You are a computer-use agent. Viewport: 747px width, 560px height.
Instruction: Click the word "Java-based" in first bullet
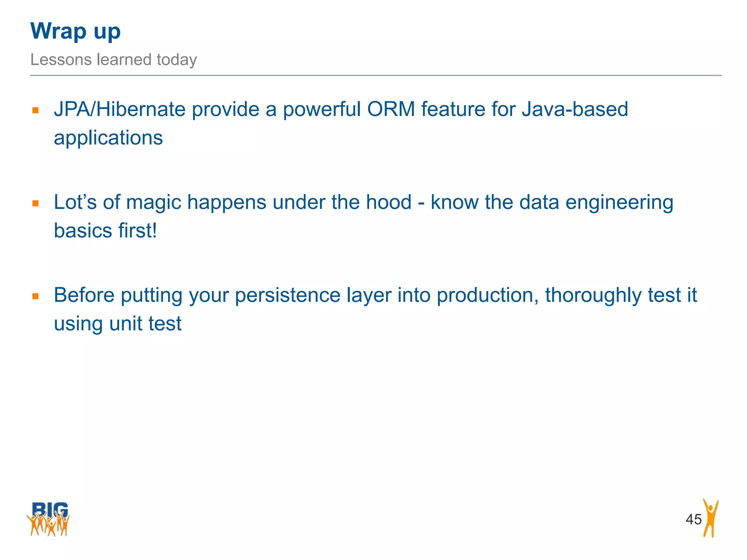click(575, 109)
